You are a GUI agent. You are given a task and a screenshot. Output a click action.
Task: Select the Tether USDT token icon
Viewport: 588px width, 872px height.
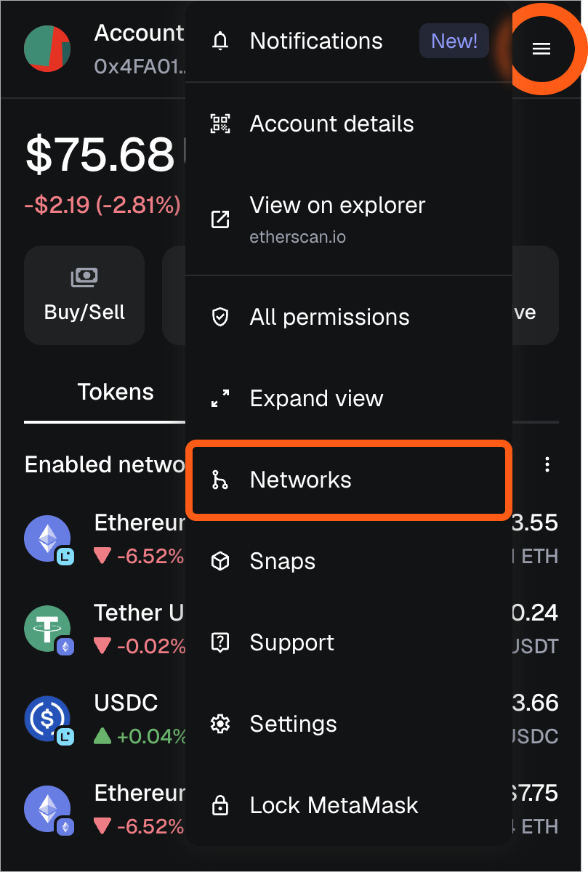click(x=47, y=628)
